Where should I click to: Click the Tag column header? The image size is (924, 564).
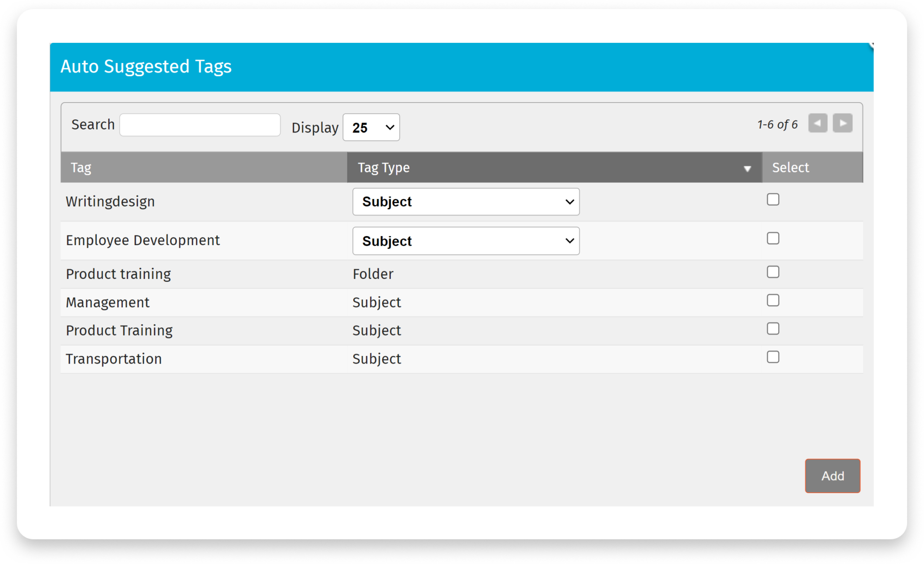[x=204, y=168]
